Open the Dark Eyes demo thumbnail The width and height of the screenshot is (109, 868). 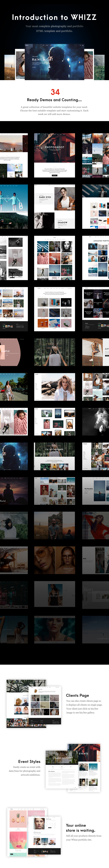coord(54,207)
